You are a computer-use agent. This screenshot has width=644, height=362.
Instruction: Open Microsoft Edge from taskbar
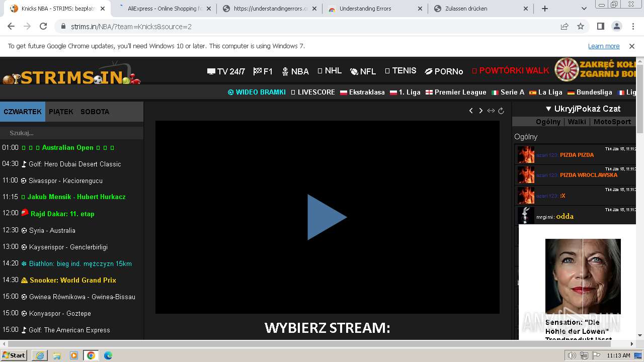point(108,355)
